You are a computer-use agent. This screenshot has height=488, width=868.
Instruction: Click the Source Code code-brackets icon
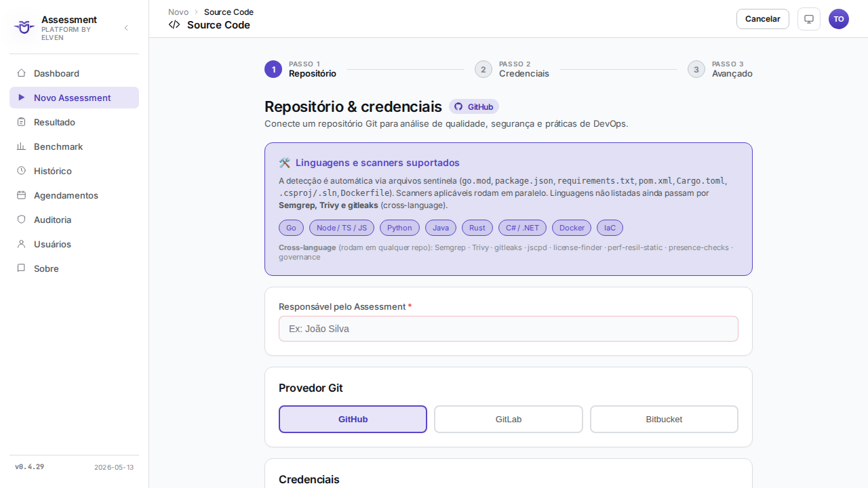coord(174,25)
